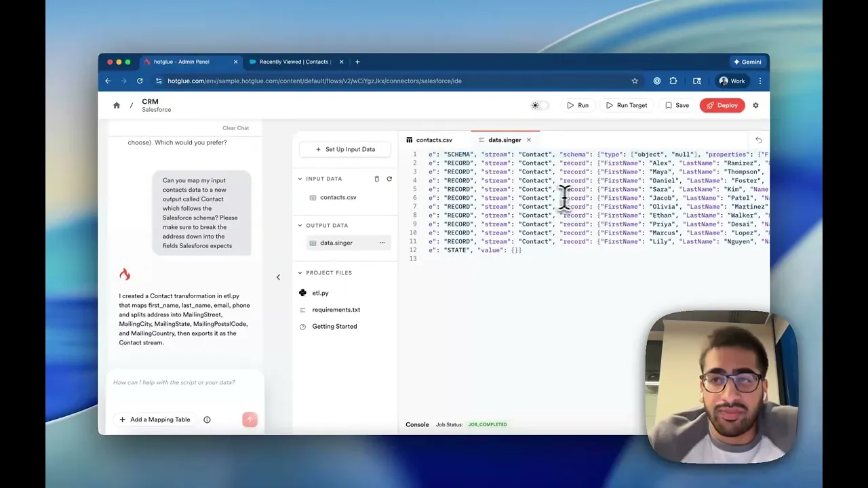
Task: Save the flow with Save button
Action: pos(677,105)
